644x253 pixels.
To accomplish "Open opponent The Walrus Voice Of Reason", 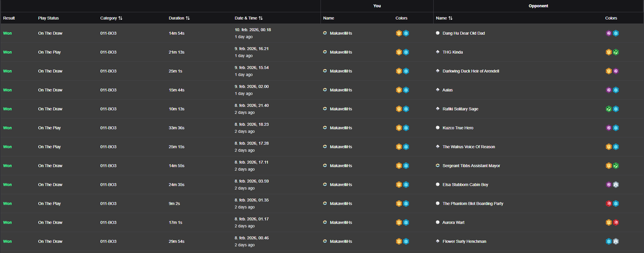I will [469, 147].
